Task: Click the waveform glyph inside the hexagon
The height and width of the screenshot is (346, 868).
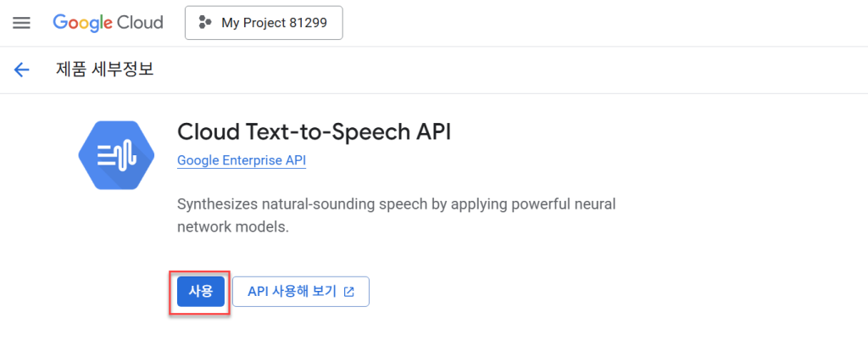Action: (x=117, y=155)
